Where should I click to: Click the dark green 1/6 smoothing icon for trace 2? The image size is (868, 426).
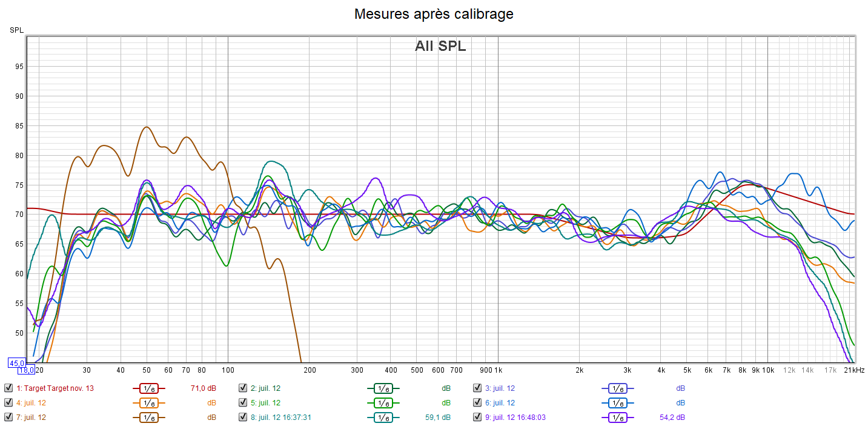[383, 388]
